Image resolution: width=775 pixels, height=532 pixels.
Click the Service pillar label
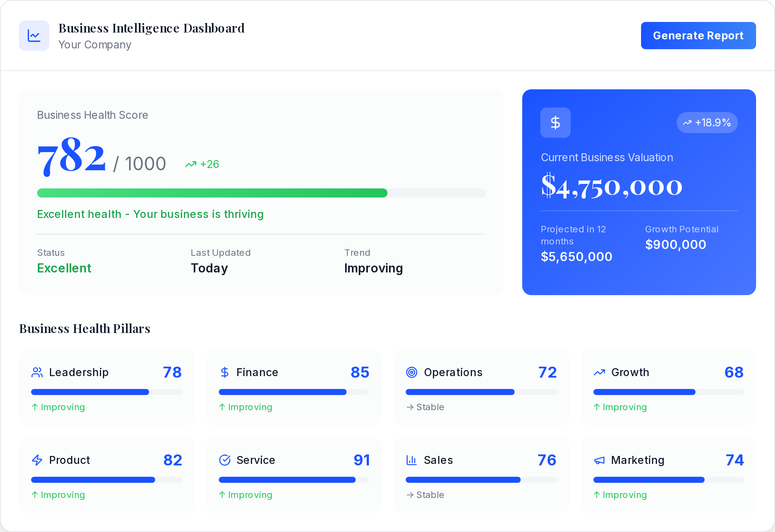pos(256,460)
